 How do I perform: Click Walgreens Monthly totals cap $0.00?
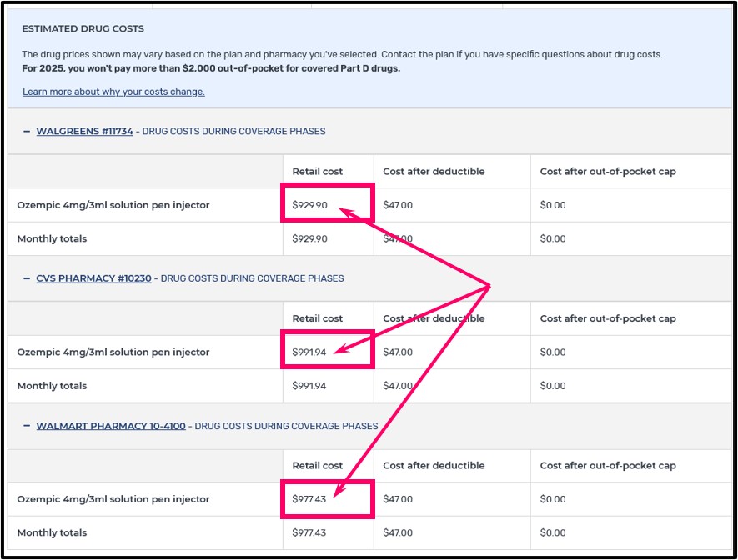(553, 239)
